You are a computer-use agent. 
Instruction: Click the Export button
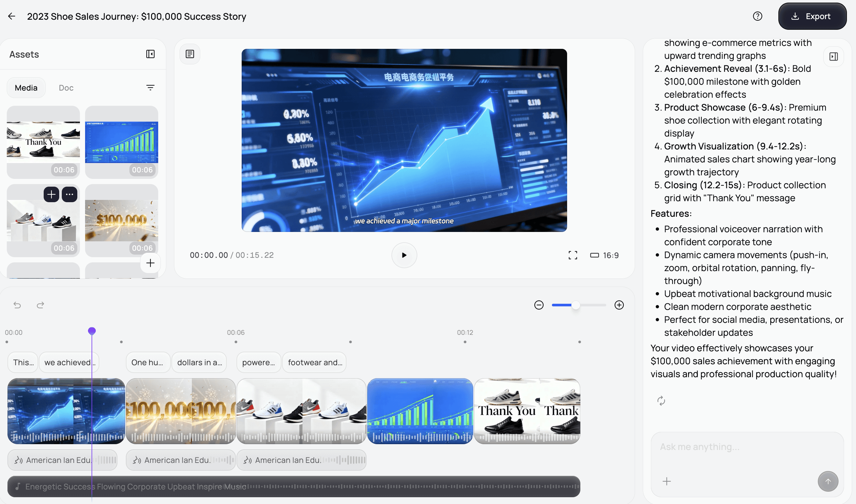point(812,16)
